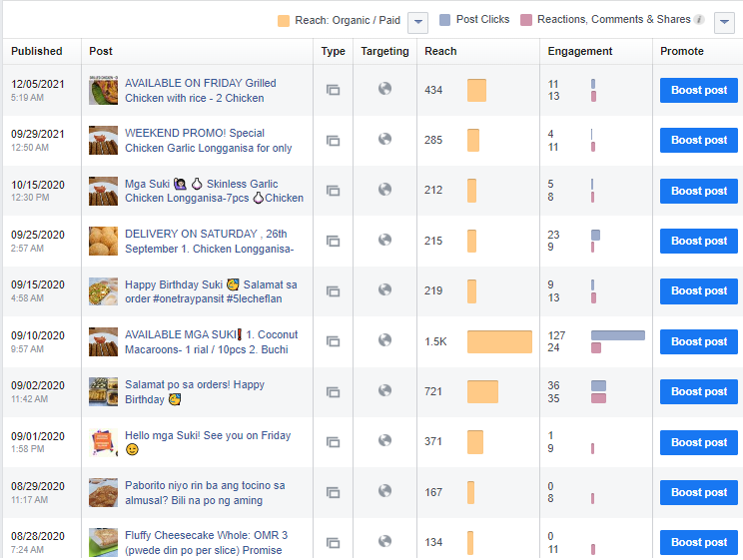743x560 pixels.
Task: Expand the Reactions, Comments & Shares dropdown arrow
Action: tap(724, 21)
